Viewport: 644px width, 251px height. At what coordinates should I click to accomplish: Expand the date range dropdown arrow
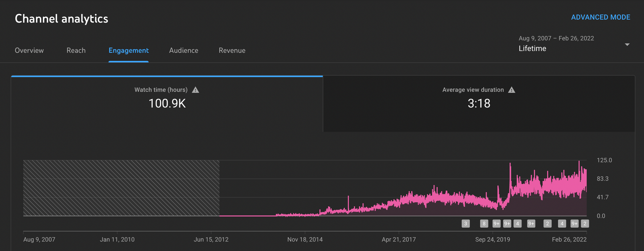(627, 44)
